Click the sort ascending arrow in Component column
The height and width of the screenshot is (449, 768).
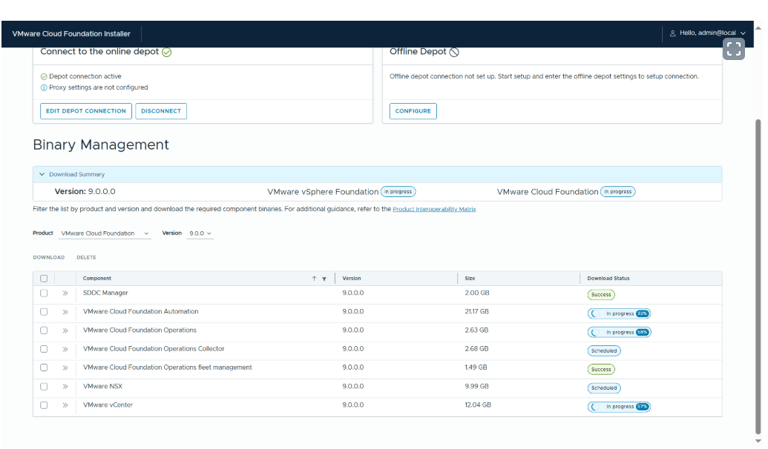point(314,279)
